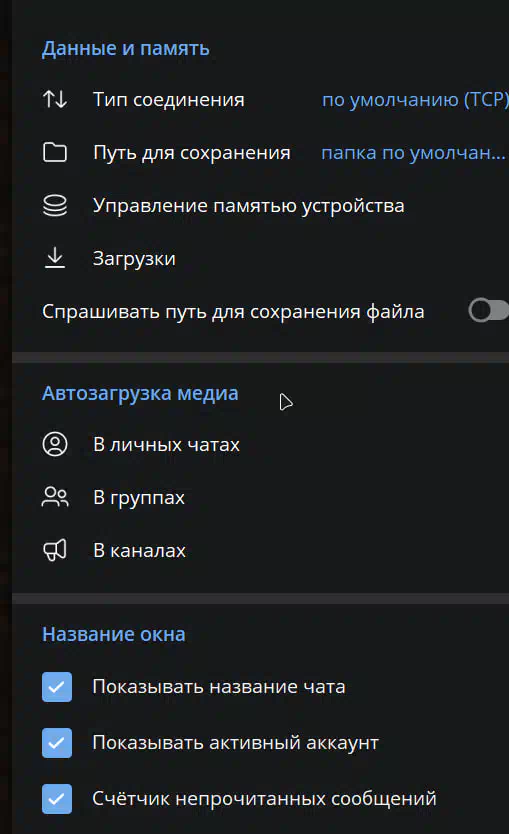Click the groups people icon
The width and height of the screenshot is (509, 834).
click(55, 497)
